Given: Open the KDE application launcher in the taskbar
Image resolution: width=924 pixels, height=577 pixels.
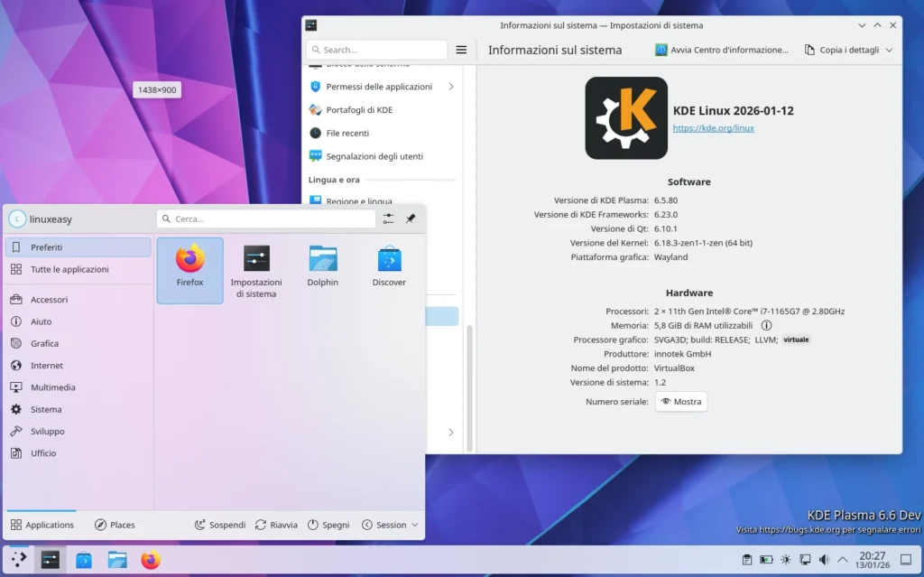Looking at the screenshot, I should pyautogui.click(x=16, y=560).
